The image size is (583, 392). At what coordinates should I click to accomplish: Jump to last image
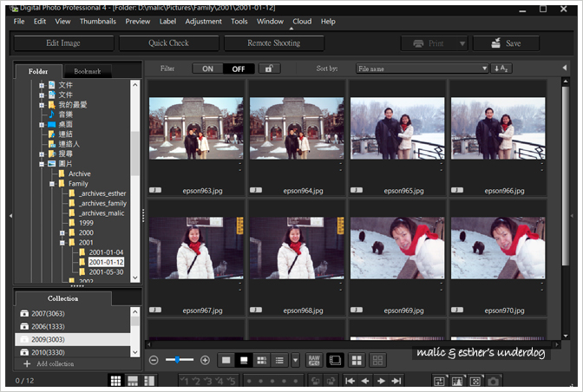point(396,381)
